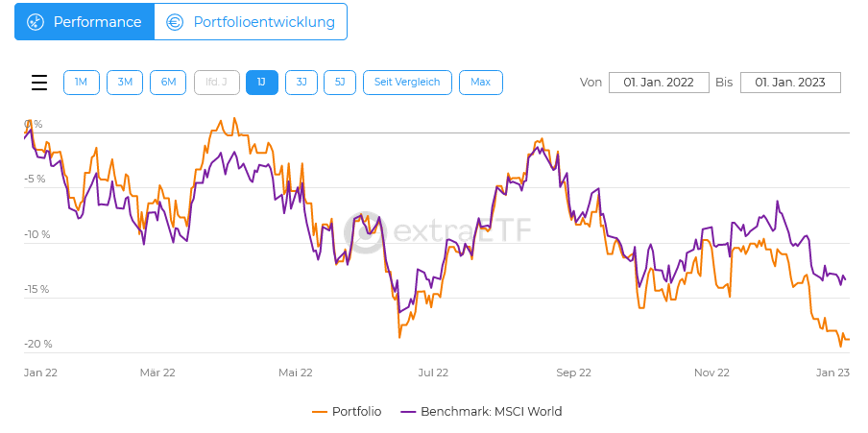Select the 3M time range

125,83
